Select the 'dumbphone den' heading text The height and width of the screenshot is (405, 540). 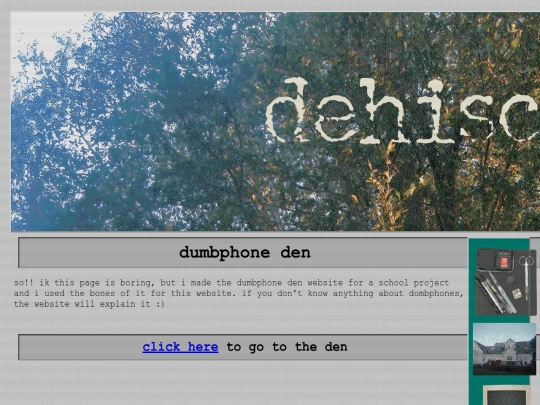pos(245,252)
